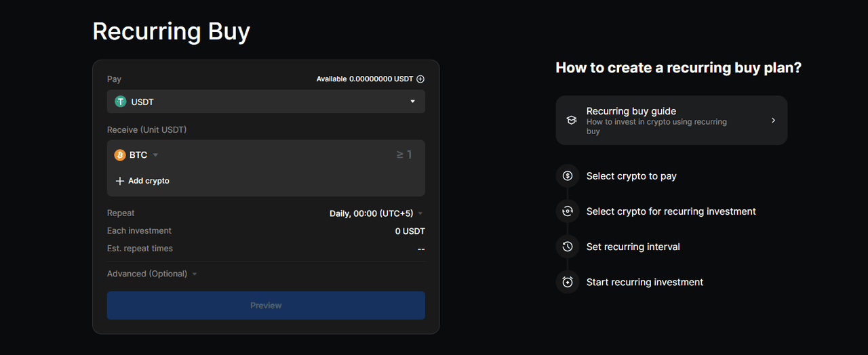Expand the Advanced (Optional) section
Screen dimensions: 868x355
tap(152, 274)
